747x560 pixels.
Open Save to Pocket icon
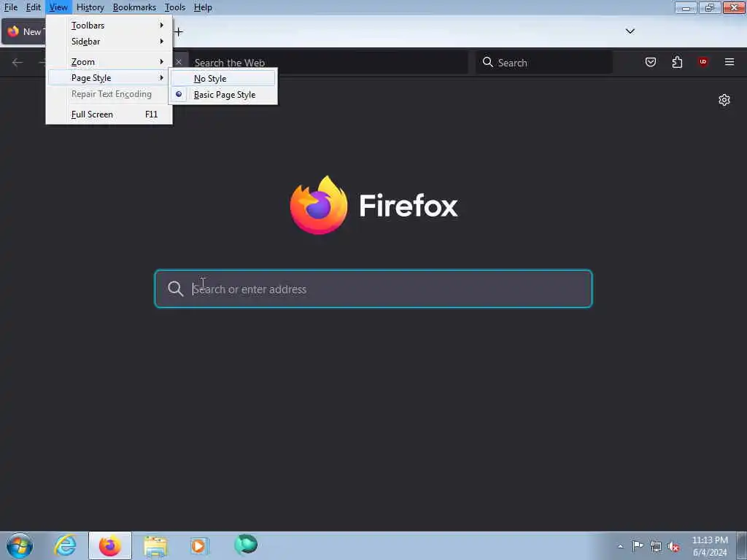point(650,62)
